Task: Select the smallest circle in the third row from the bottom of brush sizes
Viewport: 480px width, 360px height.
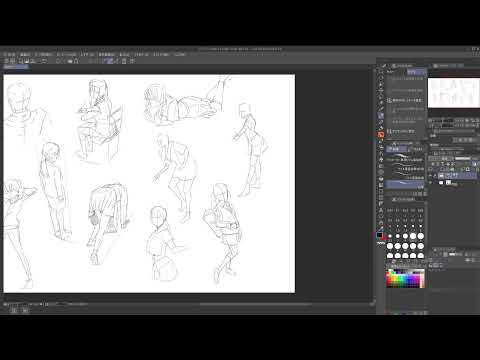Action: click(390, 236)
